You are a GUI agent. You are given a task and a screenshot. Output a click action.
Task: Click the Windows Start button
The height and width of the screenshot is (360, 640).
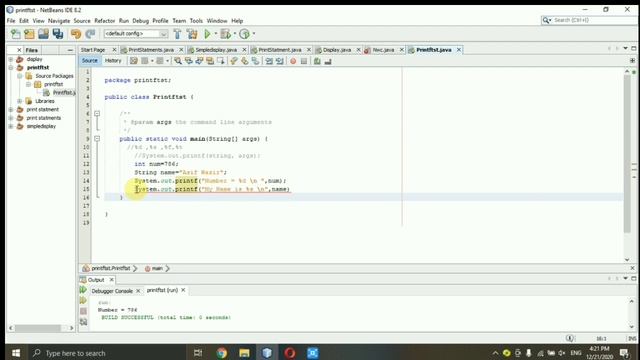click(x=16, y=353)
